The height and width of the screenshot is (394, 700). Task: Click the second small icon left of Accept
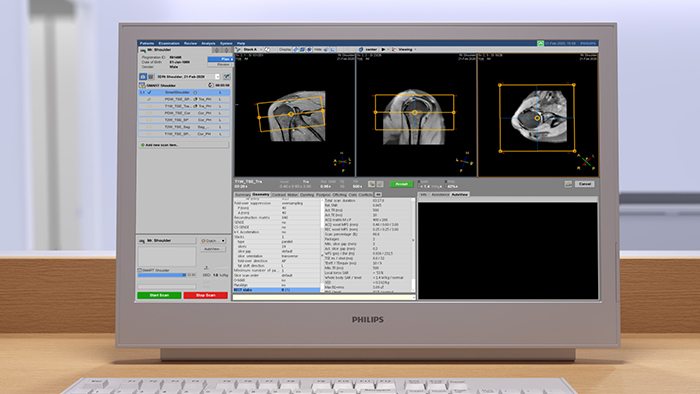380,184
